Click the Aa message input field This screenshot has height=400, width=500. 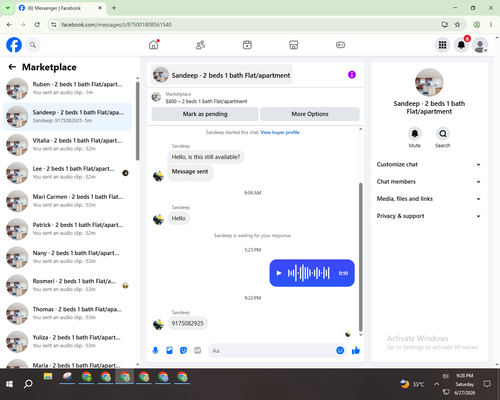[x=273, y=350]
